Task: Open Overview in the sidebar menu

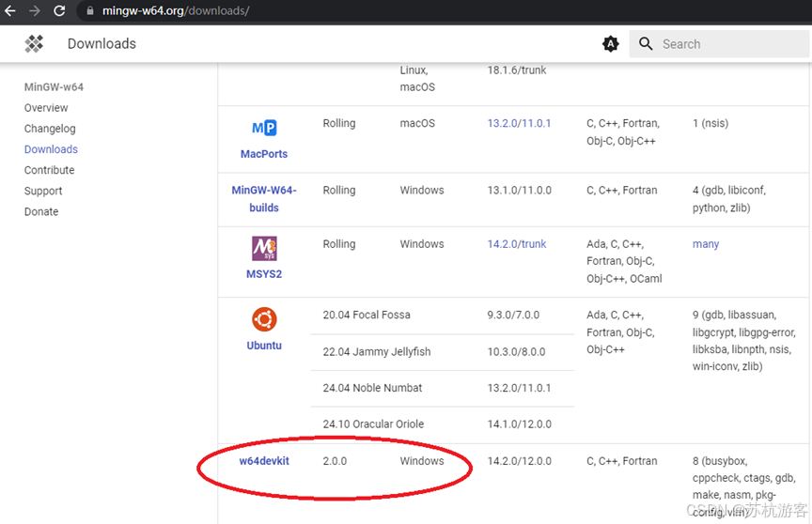Action: pos(46,108)
